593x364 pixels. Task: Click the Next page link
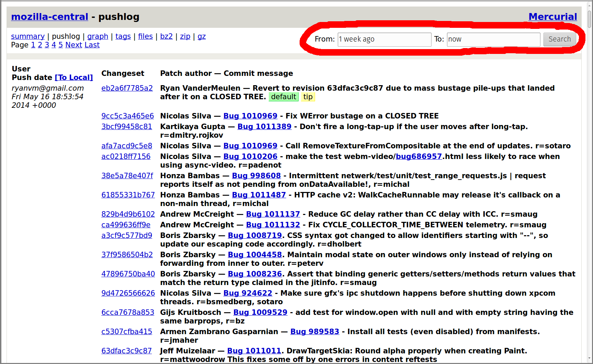74,45
